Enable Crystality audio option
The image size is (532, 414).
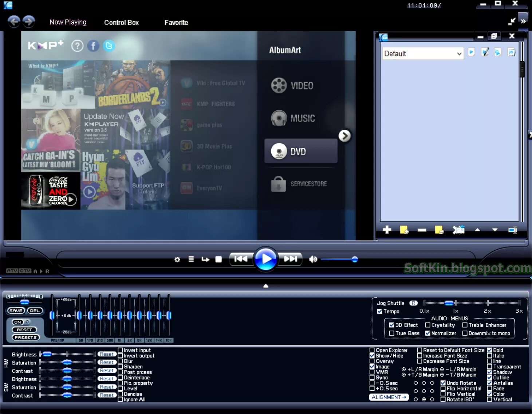pos(428,325)
